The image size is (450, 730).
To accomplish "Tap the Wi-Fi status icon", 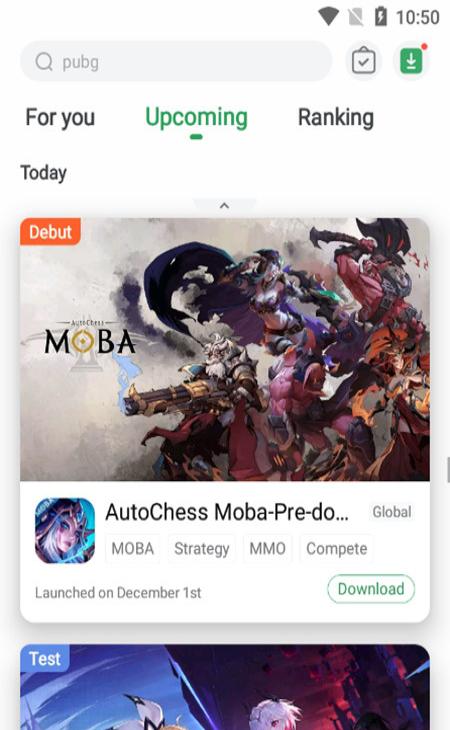I will [x=328, y=17].
